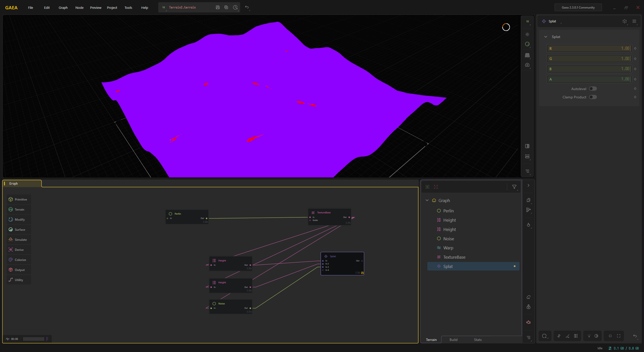This screenshot has height=352, width=644.
Task: Toggle the keyframe diamond next to R
Action: pyautogui.click(x=635, y=49)
